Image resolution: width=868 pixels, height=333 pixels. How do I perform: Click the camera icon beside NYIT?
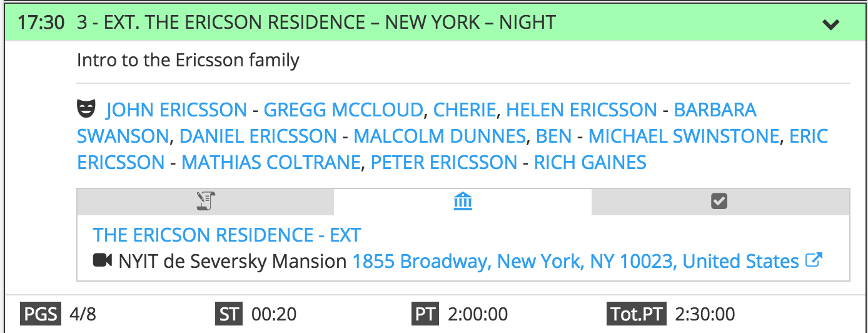tap(103, 260)
